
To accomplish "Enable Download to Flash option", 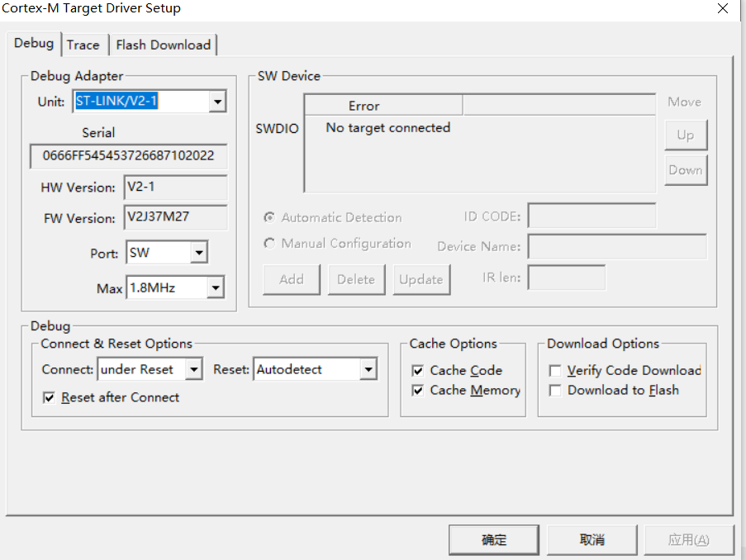I will [x=555, y=390].
